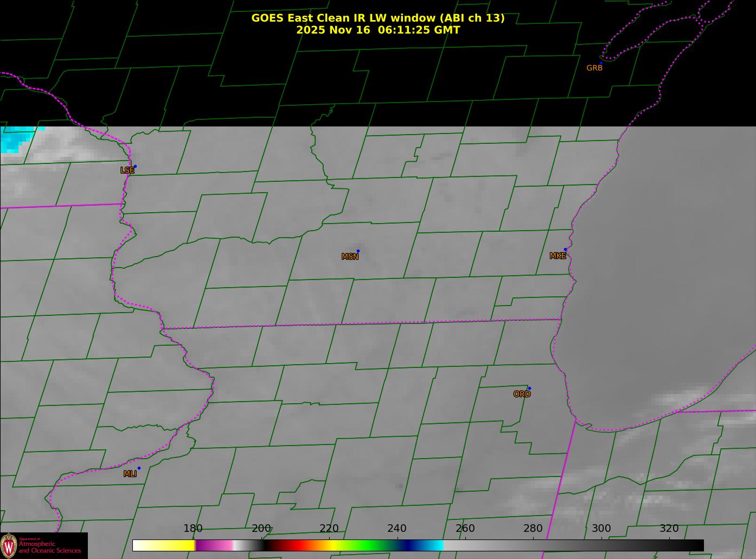
Task: Click the GOES East Clean IR title line
Action: click(378, 18)
